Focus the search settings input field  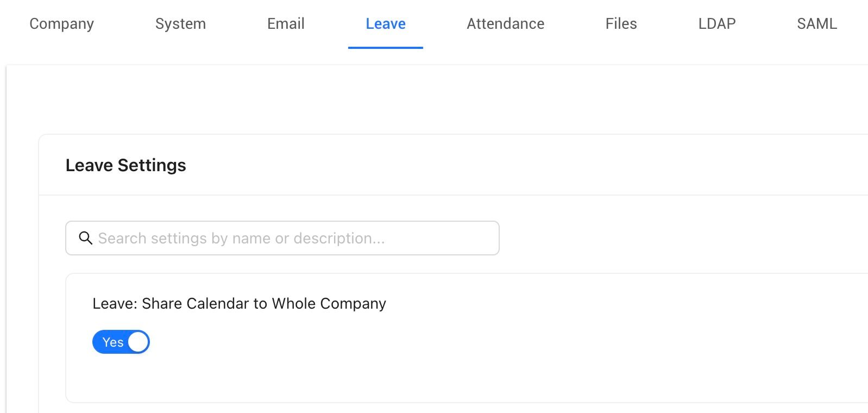coord(282,238)
